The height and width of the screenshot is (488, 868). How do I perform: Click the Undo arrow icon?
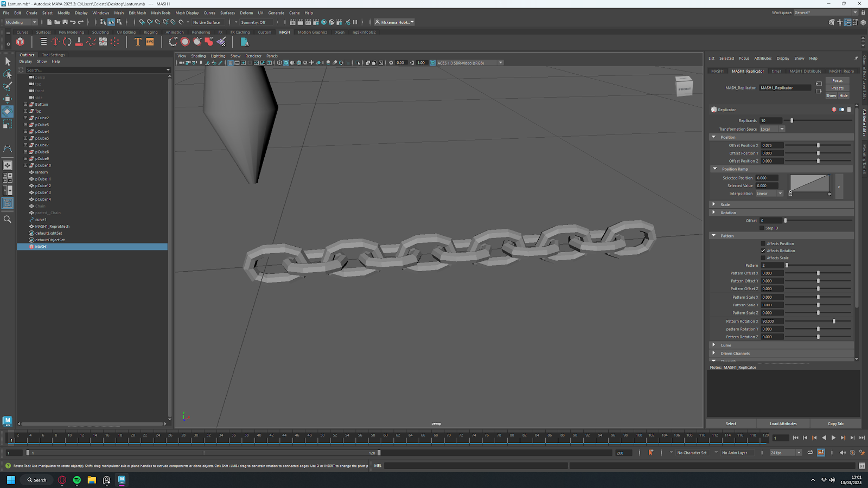pyautogui.click(x=73, y=22)
